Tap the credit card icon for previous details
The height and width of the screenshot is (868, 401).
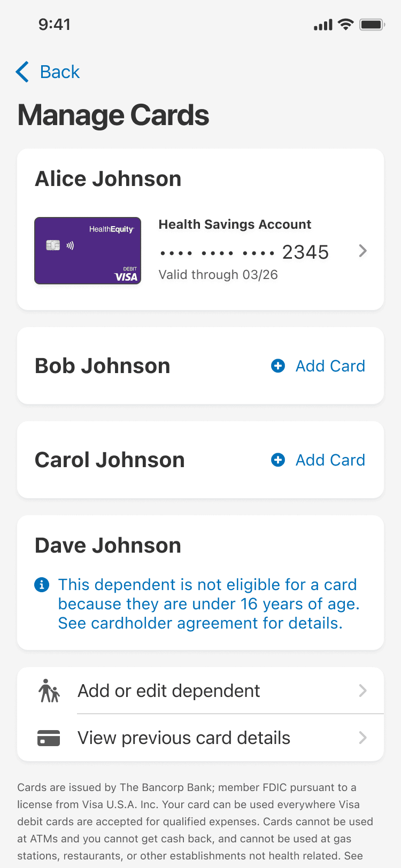tap(49, 738)
